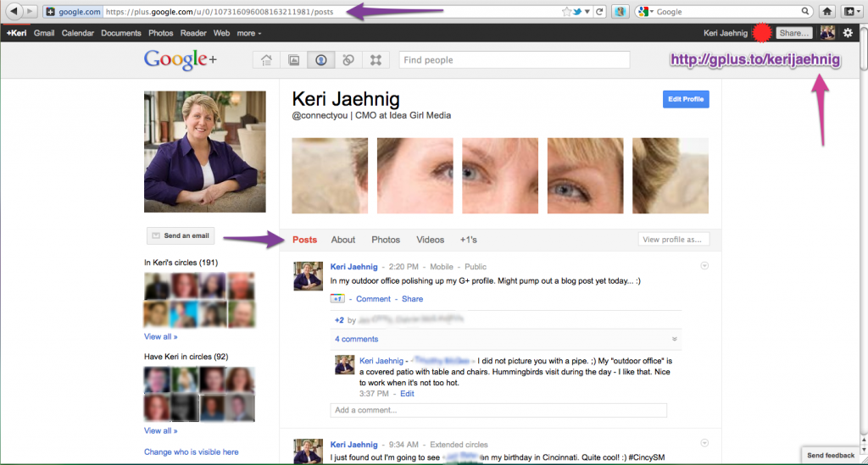Viewport: 868px width, 465px height.
Task: Open options menu for 2:20 PM post
Action: click(x=704, y=266)
